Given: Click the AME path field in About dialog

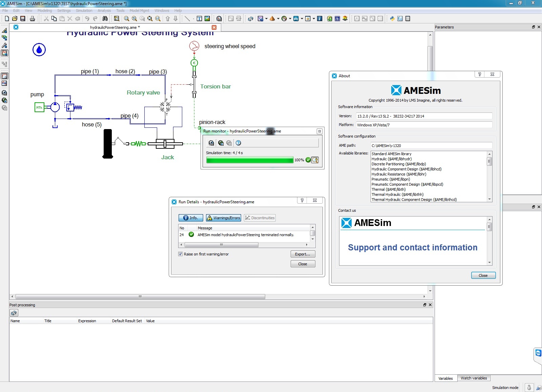Looking at the screenshot, I should tap(431, 145).
